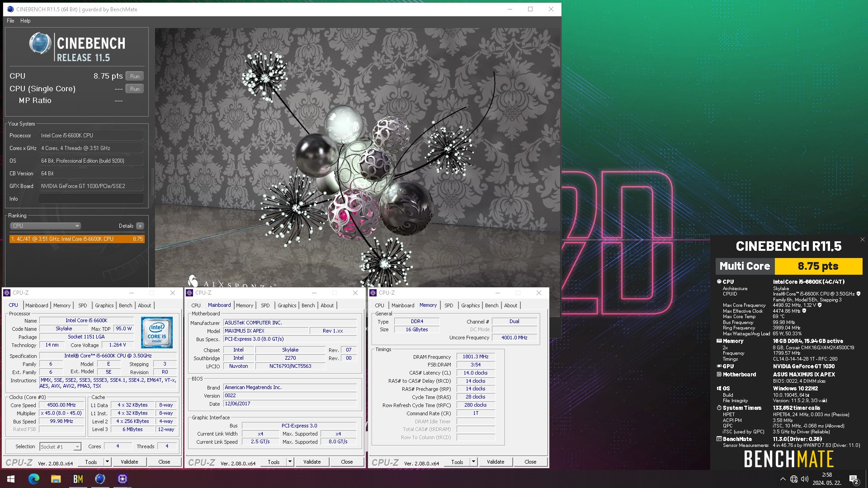Click Core Speed value 4500.00 MHz

[61, 405]
